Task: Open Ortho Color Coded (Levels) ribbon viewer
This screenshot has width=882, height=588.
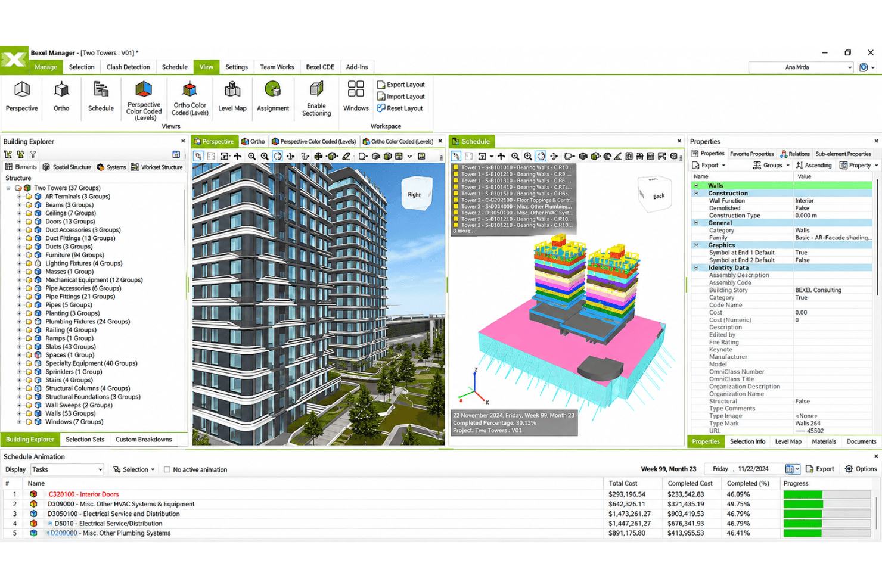Action: tap(190, 98)
